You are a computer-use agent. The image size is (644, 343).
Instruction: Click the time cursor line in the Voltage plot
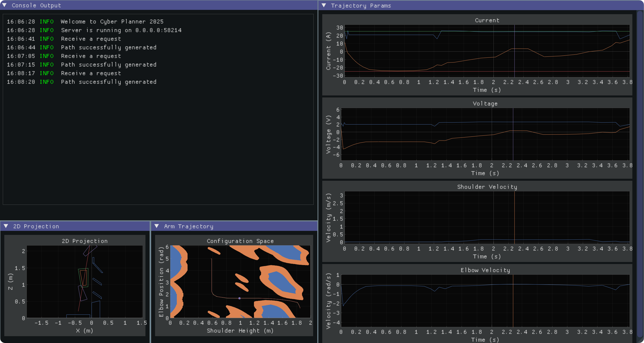513,134
